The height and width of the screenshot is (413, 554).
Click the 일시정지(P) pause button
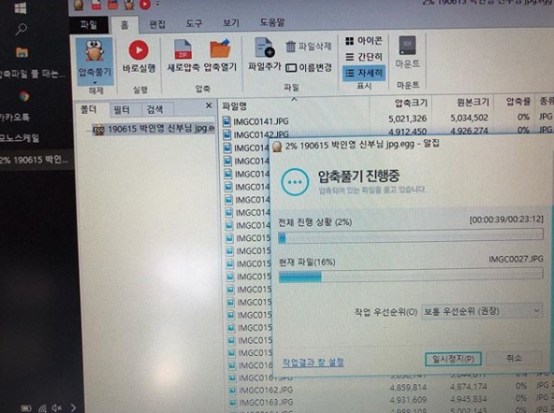pos(453,359)
